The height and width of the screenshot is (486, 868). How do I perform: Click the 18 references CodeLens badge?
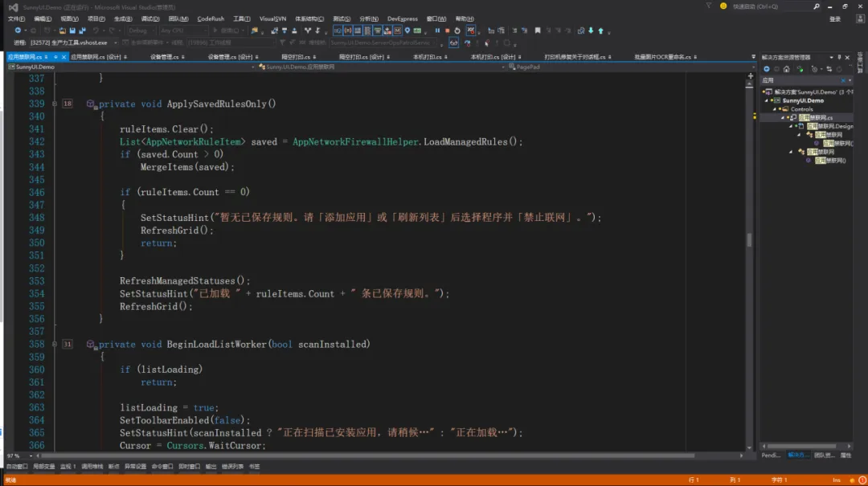tap(67, 104)
